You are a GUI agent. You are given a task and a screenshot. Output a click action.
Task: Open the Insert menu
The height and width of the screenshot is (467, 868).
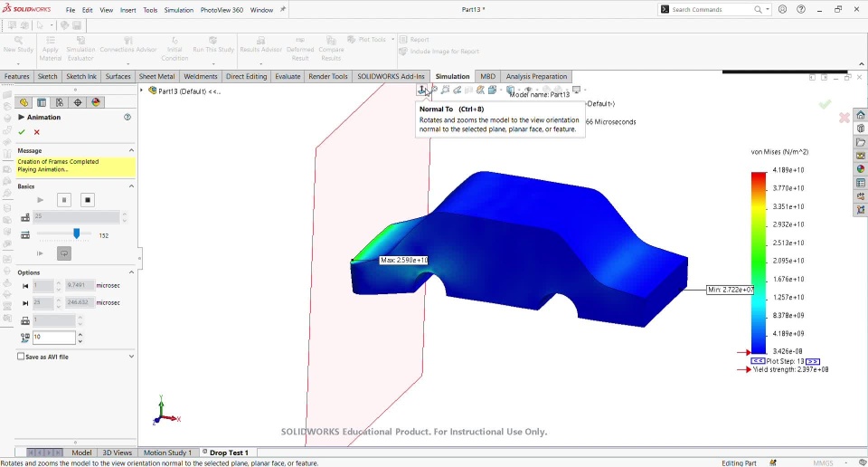coord(127,10)
